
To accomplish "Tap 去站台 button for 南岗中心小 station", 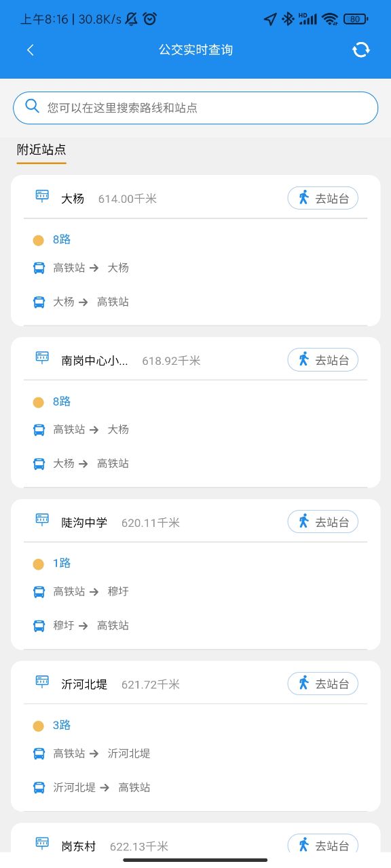I will 322,359.
